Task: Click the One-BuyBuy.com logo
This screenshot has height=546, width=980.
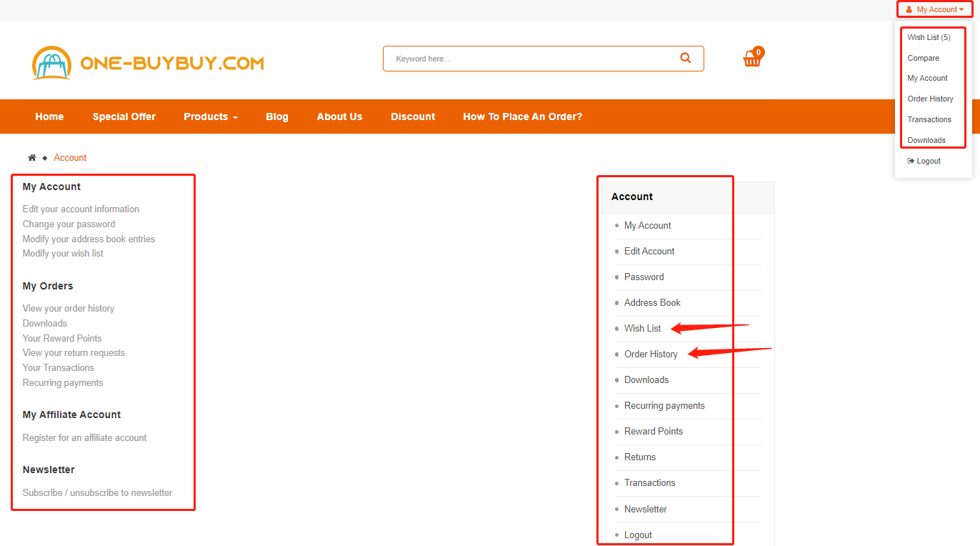Action: click(x=148, y=63)
